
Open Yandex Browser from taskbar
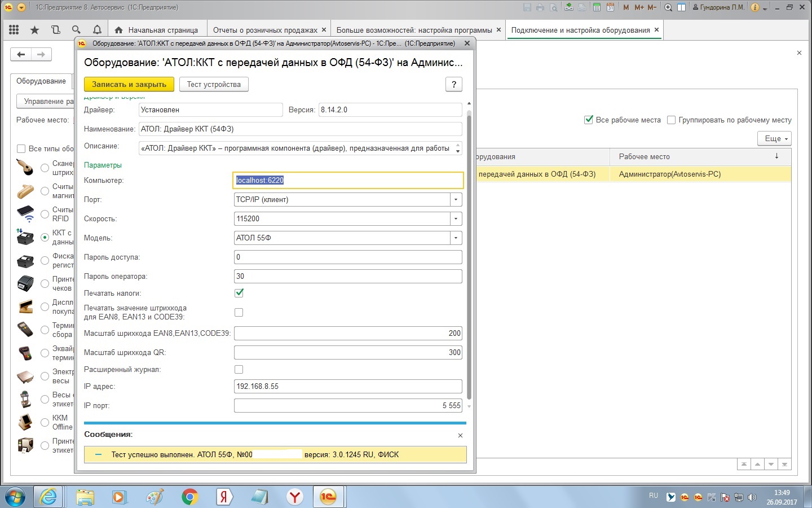(x=295, y=497)
